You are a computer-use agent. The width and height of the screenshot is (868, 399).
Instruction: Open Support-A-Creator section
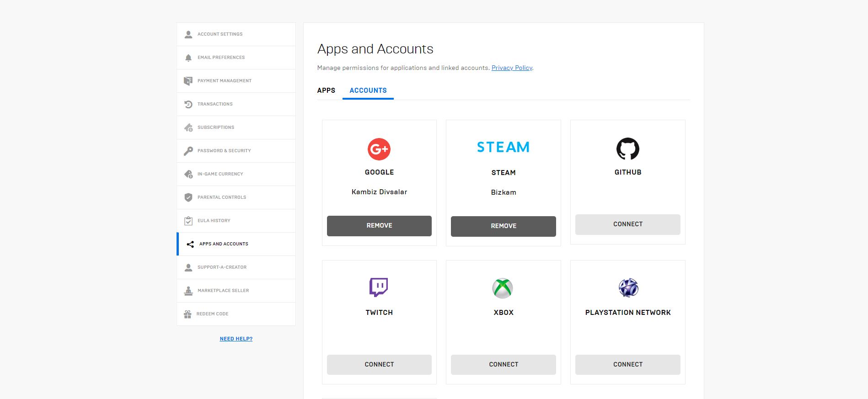236,267
